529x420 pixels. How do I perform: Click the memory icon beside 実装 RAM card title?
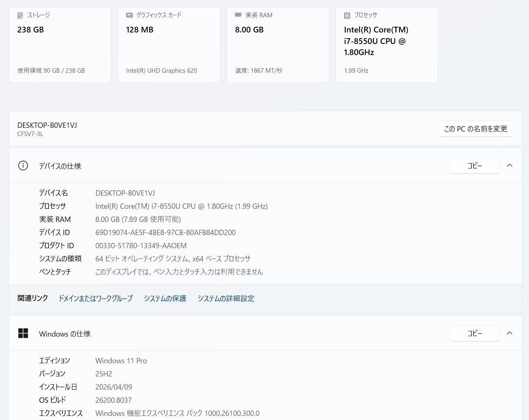click(238, 15)
